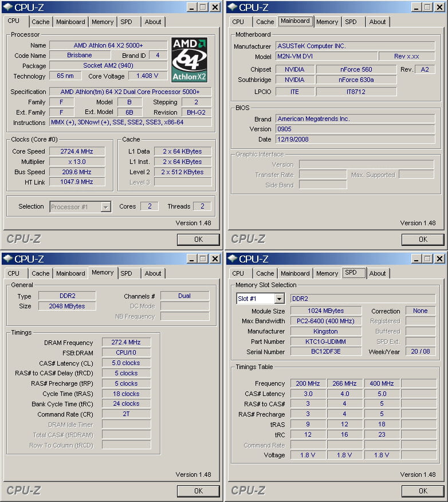Click memory size '2048 MBytes'
Screen dimensions: 448x502
67,306
